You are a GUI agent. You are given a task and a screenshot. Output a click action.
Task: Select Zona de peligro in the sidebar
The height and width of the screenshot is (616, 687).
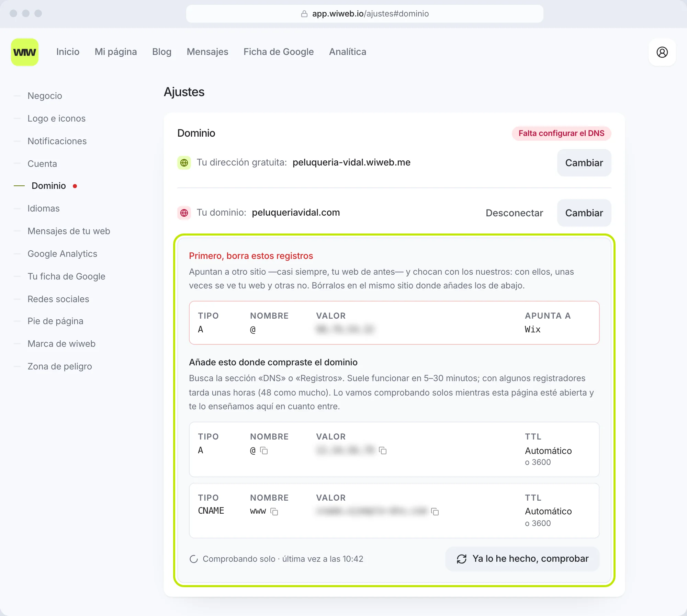pos(60,366)
